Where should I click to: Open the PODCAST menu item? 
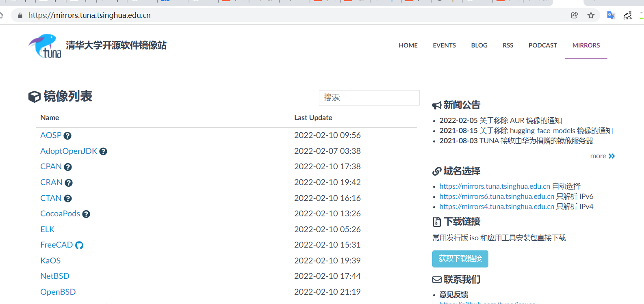542,45
